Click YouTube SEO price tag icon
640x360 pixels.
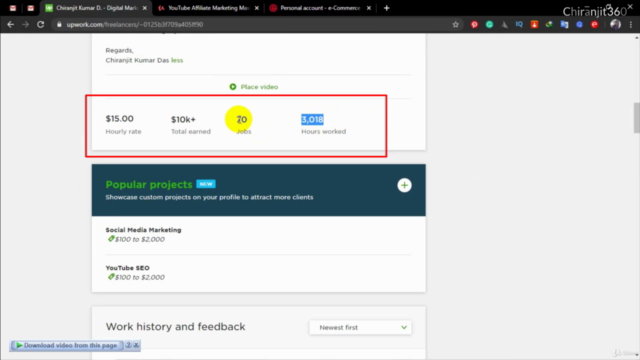(x=111, y=277)
